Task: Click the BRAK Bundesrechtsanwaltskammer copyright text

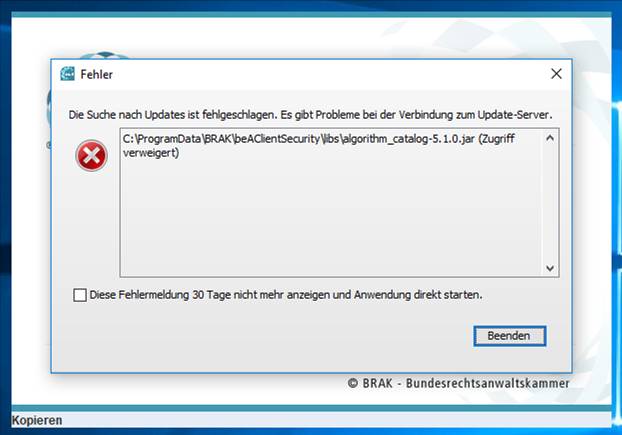Action: coord(459,383)
